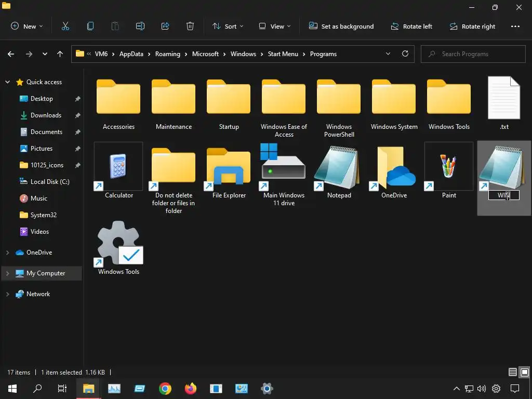Select the Calculator shortcut
Image resolution: width=532 pixels, height=399 pixels.
point(118,170)
